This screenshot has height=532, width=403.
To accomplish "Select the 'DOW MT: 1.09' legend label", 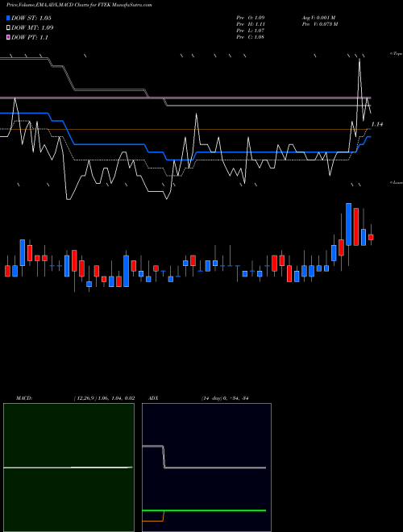I will tap(32, 28).
